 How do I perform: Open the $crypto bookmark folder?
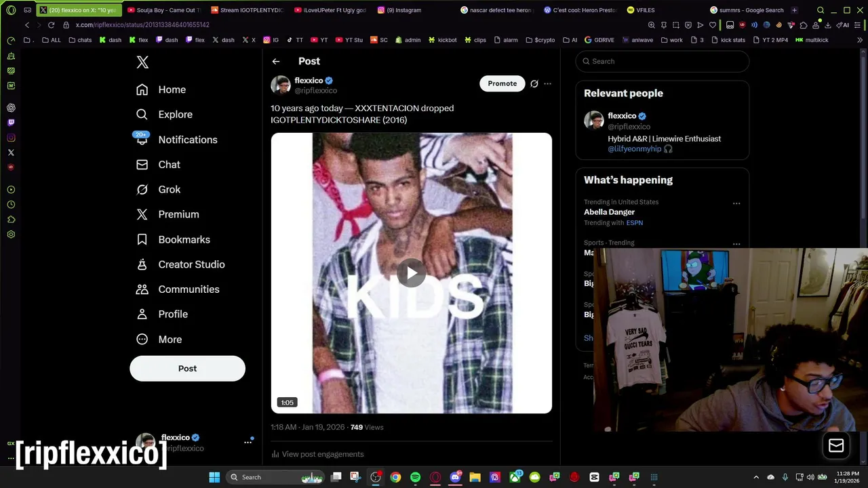click(540, 40)
